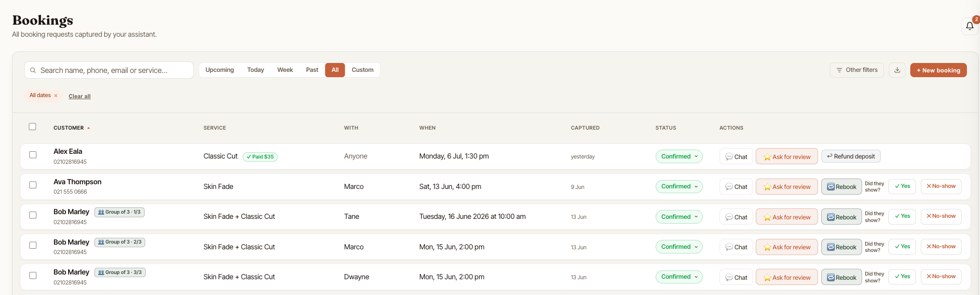The image size is (980, 295).
Task: Click the Group of 3 · 3/3 badge
Action: (119, 272)
